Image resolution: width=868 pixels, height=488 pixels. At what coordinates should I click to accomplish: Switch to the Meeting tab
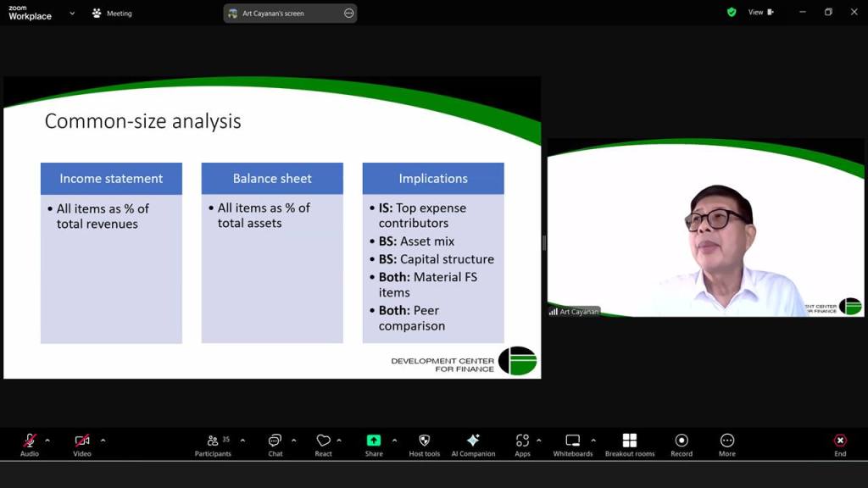tap(112, 14)
